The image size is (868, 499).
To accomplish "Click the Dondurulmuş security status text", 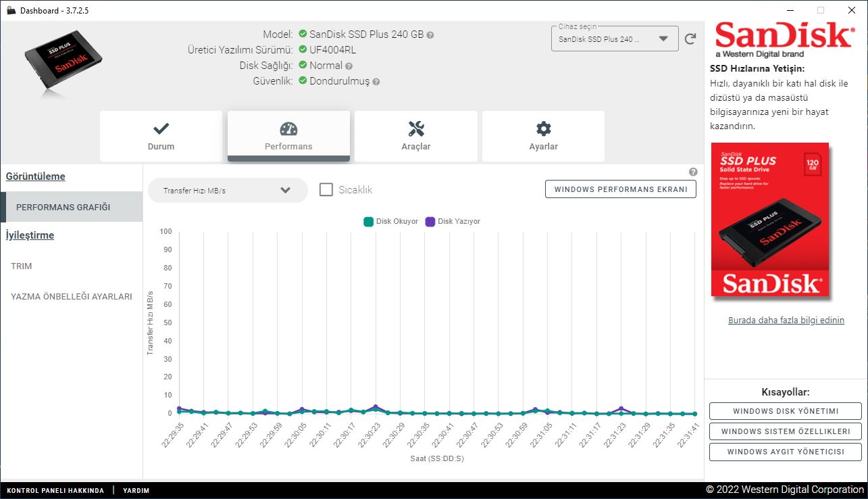I will point(340,81).
